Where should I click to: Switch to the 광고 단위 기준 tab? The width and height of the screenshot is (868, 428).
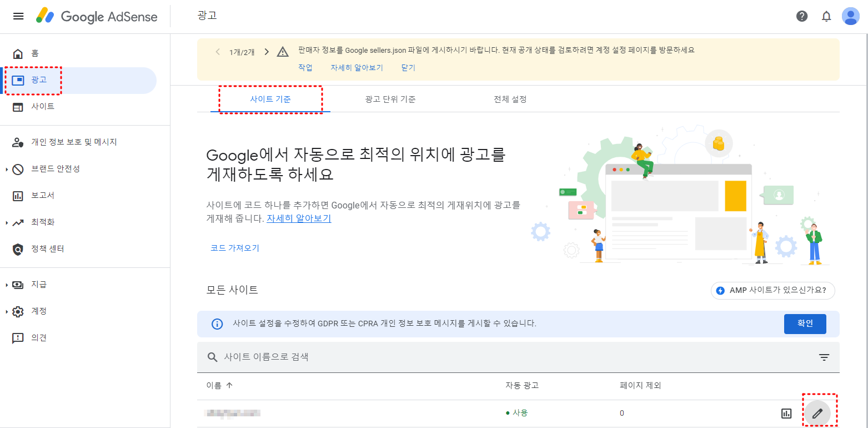pyautogui.click(x=390, y=99)
